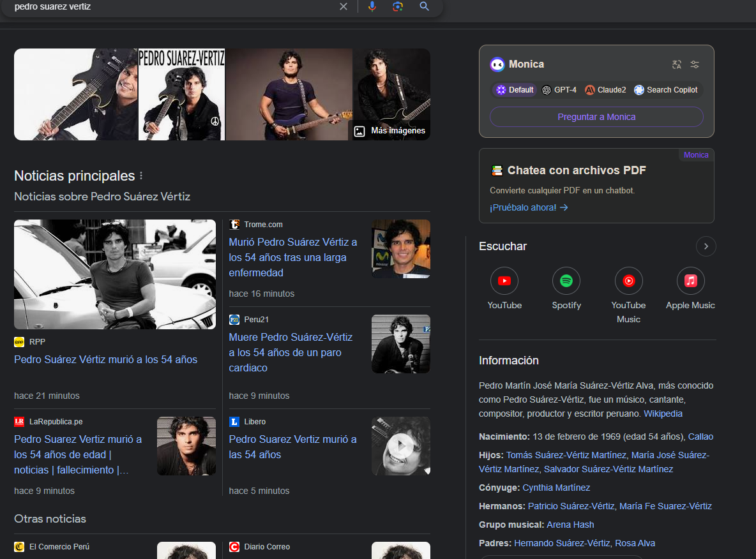This screenshot has height=559, width=756.
Task: Click the Chatea con archivos PDF heading
Action: point(576,170)
